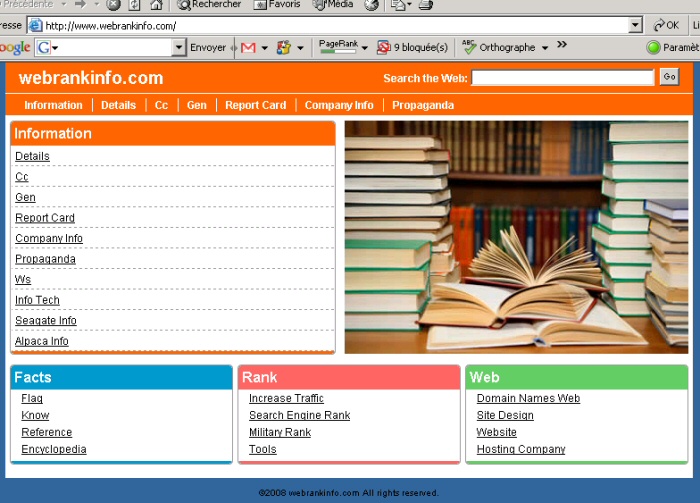The image size is (700, 503).
Task: Open the Favoris panel
Action: pos(277,4)
